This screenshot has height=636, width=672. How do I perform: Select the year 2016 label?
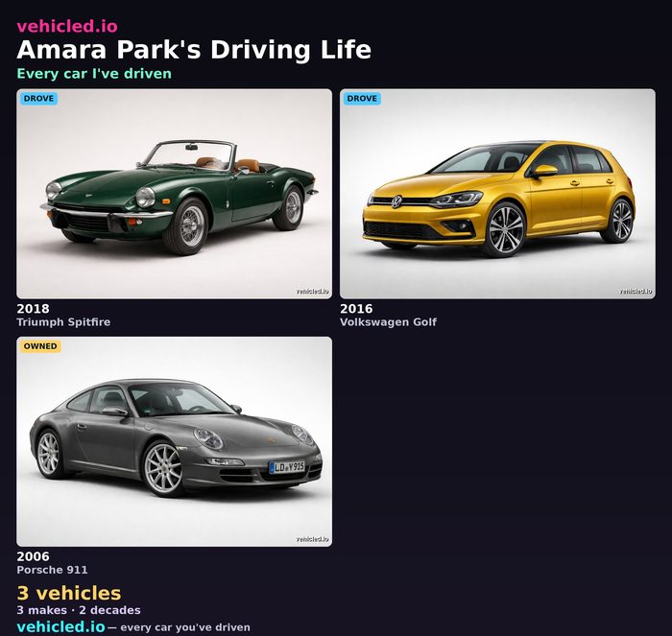[x=356, y=309]
